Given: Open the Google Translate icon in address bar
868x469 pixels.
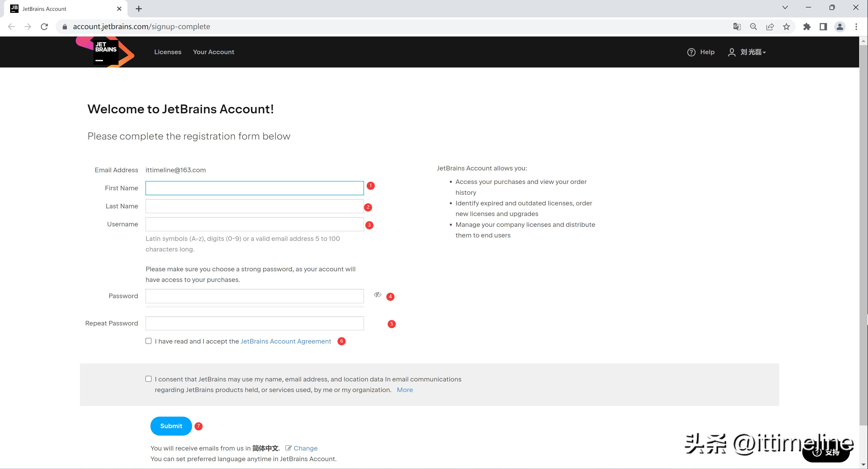Looking at the screenshot, I should point(737,27).
